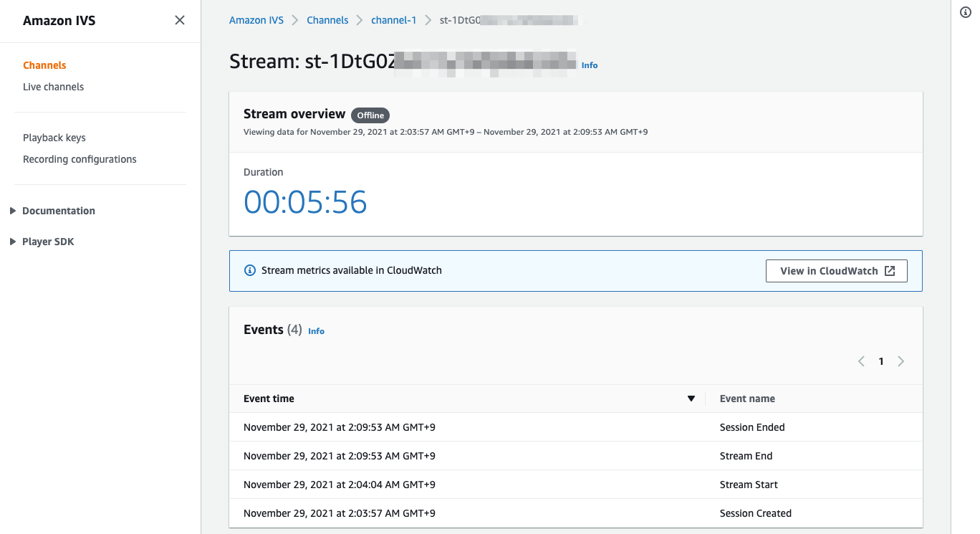
Task: Click the viewing data date range text
Action: pos(446,132)
